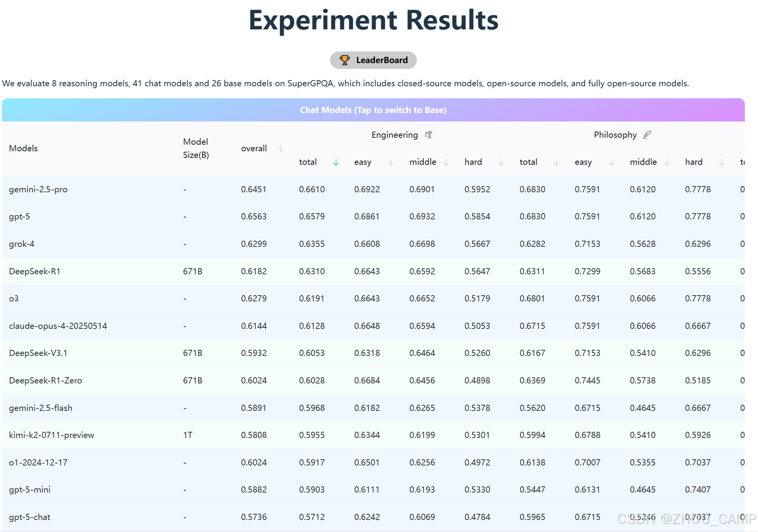This screenshot has height=532, width=758.
Task: Click the 1T model size for kimi-k2
Action: (188, 435)
